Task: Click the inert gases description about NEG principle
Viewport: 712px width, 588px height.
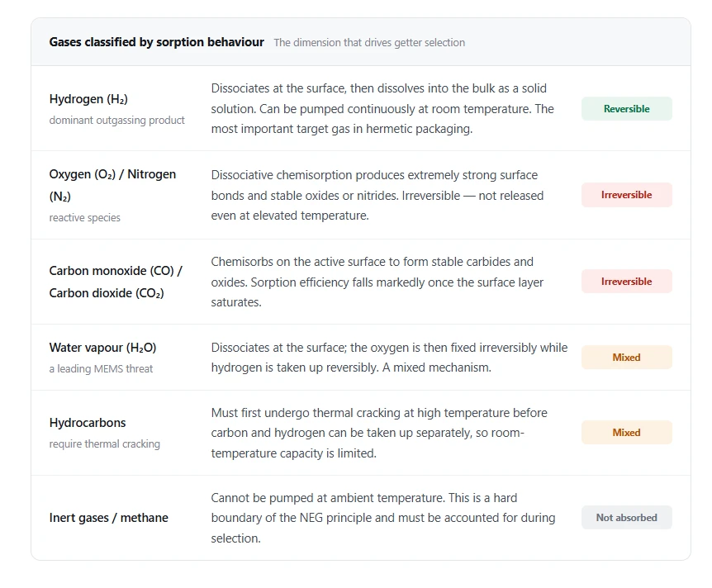Action: 382,518
